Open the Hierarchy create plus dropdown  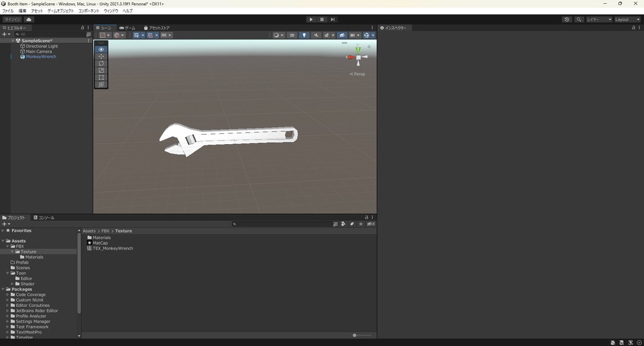(6, 35)
